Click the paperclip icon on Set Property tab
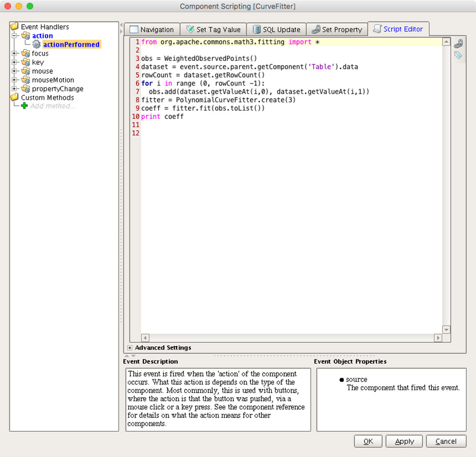 pos(315,29)
